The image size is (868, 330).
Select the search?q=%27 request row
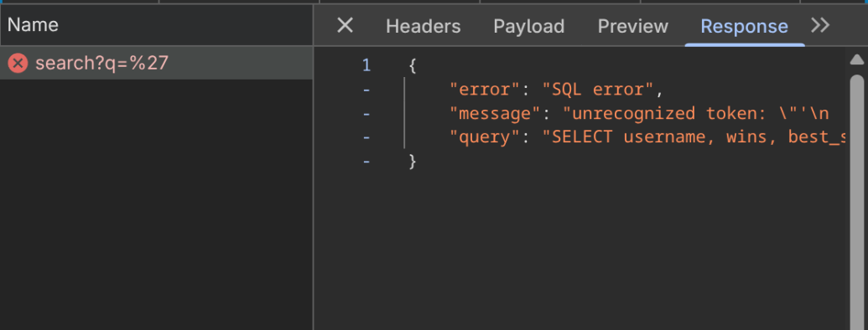tap(156, 63)
